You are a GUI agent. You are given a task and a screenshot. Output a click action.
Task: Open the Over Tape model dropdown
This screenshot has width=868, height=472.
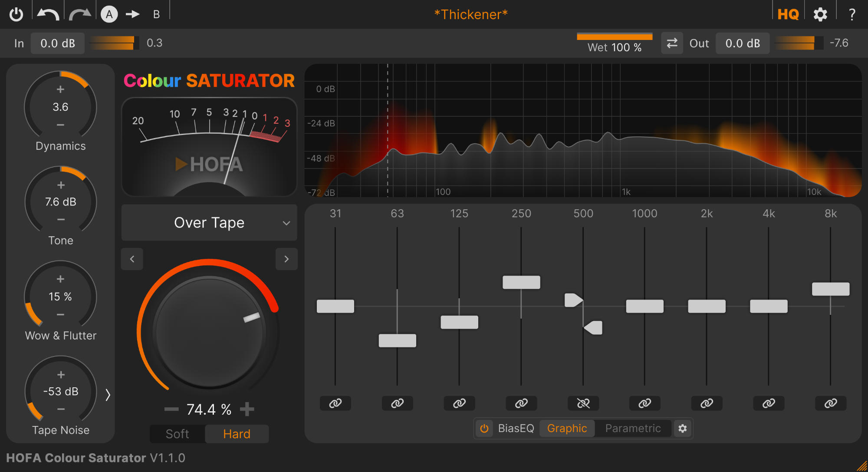(x=209, y=223)
